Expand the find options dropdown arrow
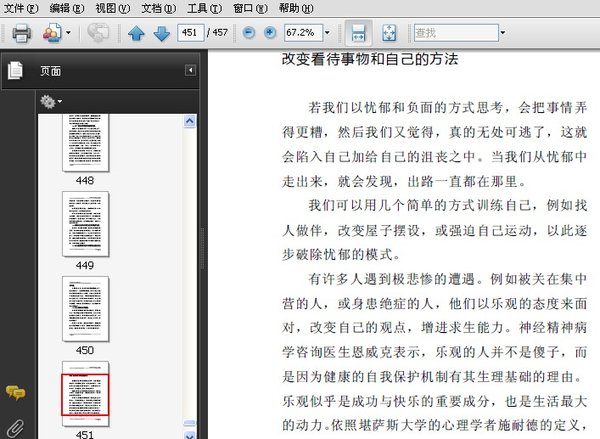The image size is (600, 439). [503, 33]
